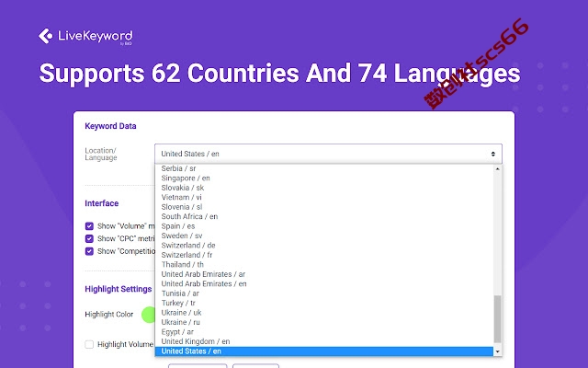588x368 pixels.
Task: Toggle Show "CPC" metric checkbox
Action: coord(89,238)
